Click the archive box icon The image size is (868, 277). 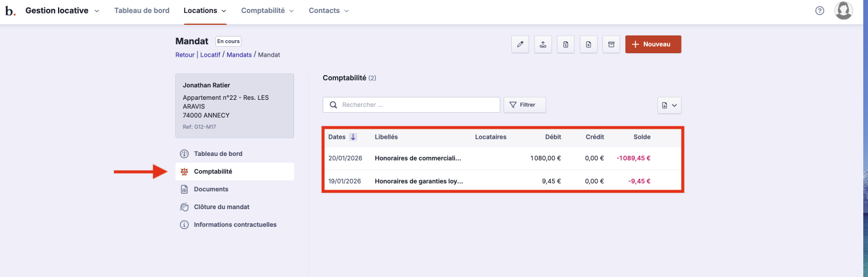611,44
